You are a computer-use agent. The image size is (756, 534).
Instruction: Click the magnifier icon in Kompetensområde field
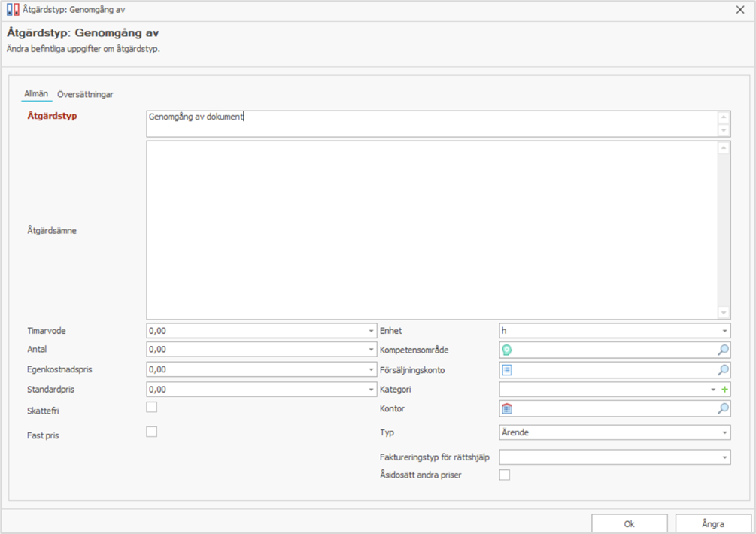(x=723, y=350)
